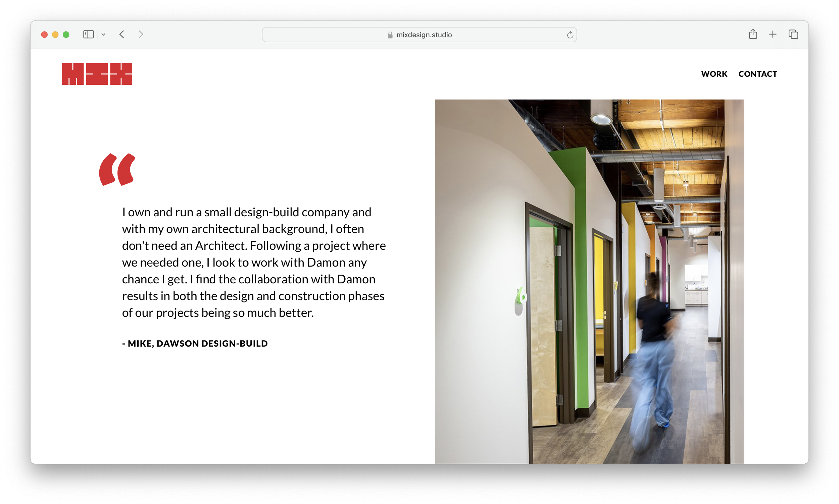The image size is (839, 504).
Task: Minimize the browser window
Action: [55, 34]
